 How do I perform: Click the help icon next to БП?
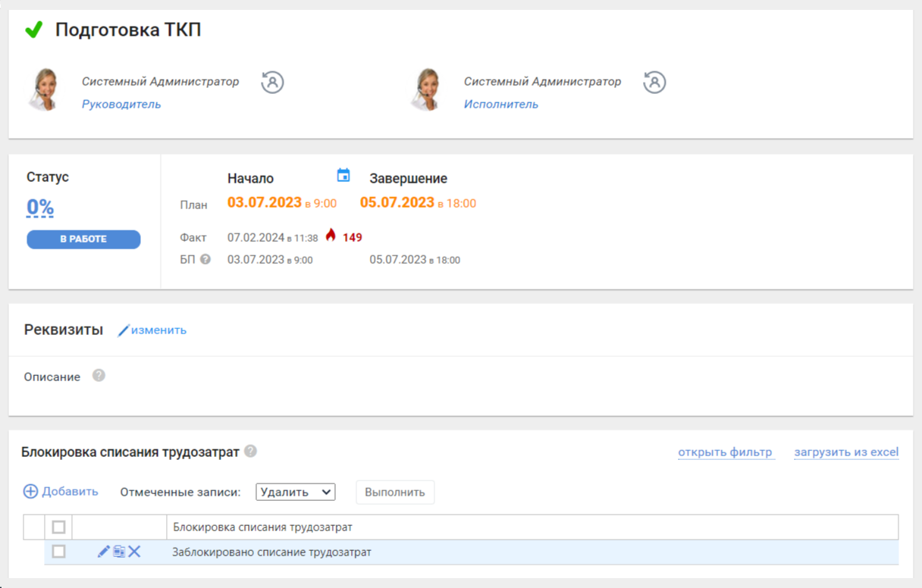tap(205, 259)
